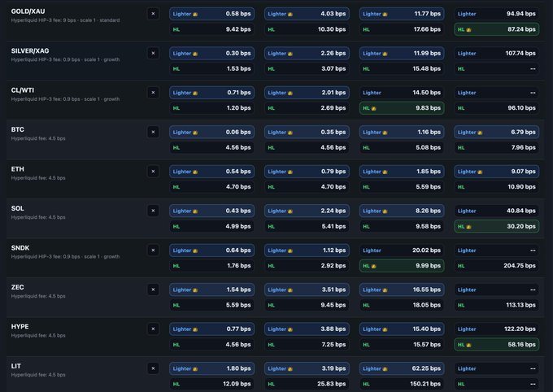Click BTC Lighter 6.79 bps cell
Screen dimensions: 553x392
pos(497,132)
